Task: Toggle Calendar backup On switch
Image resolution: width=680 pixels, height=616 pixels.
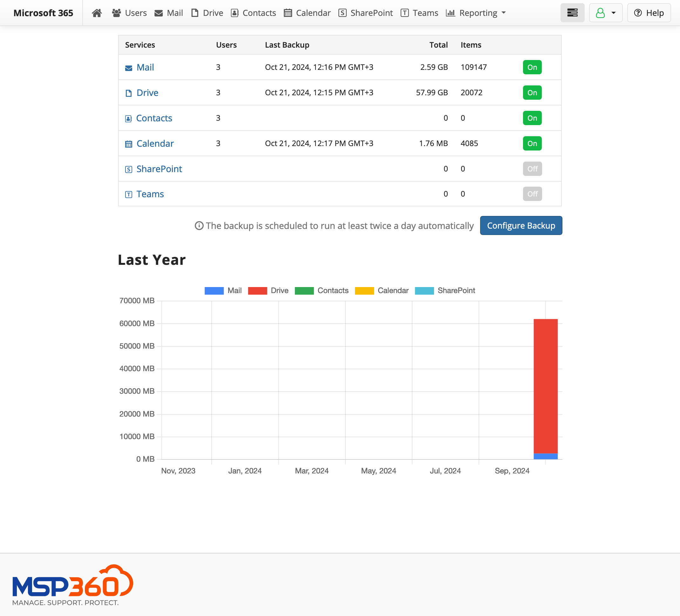Action: 532,144
